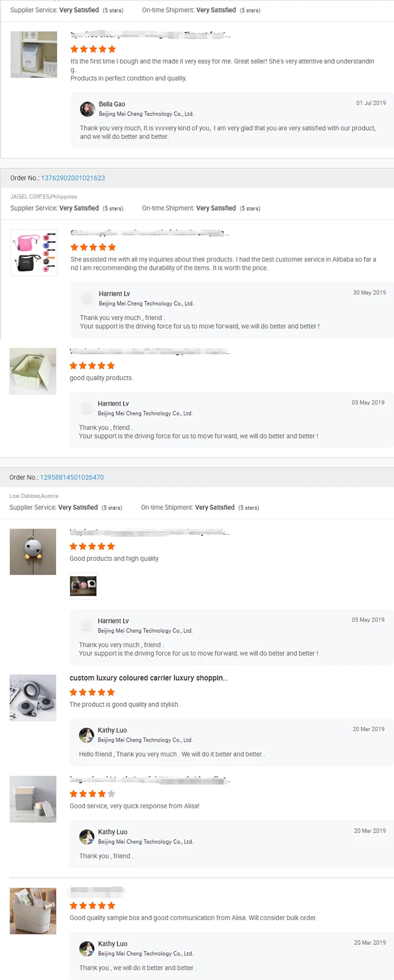Viewport: 394px width, 980px height.
Task: Click the four-star rating on Alisa review
Action: tap(92, 794)
